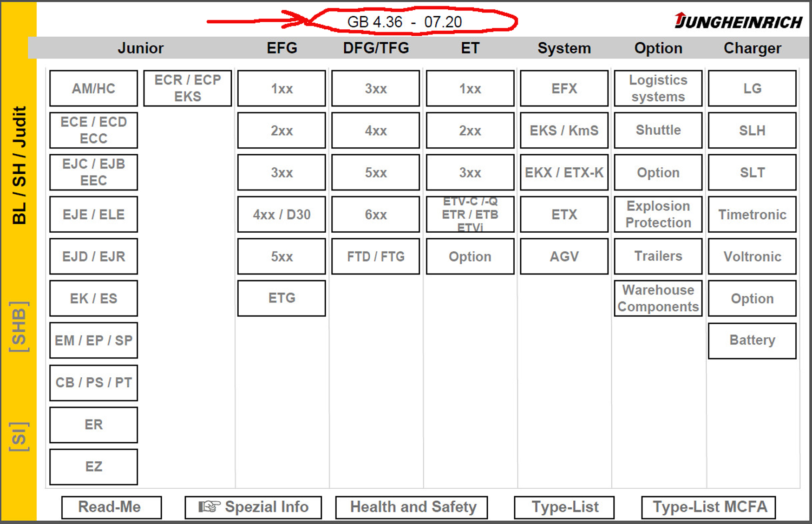Select DFG/TFG 6xx series

[x=375, y=214]
